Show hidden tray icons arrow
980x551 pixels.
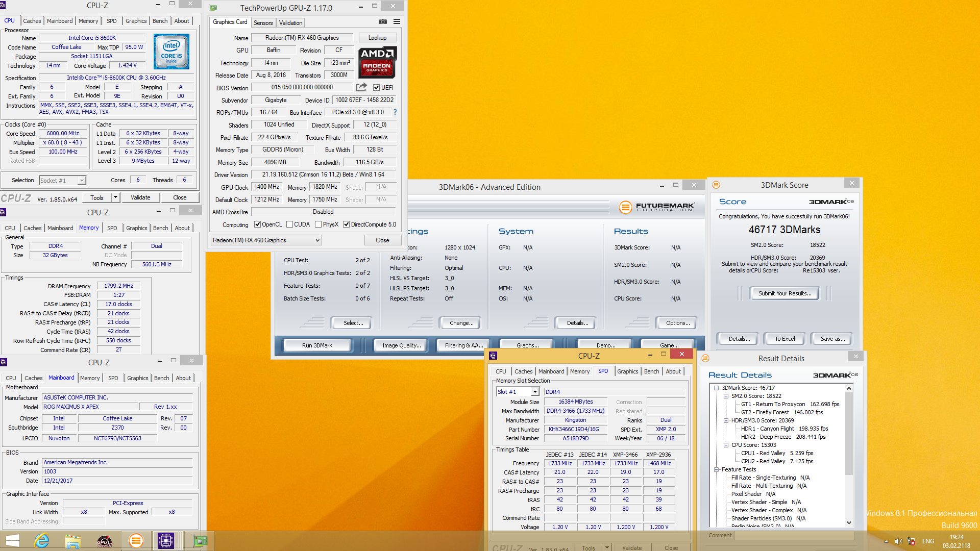click(886, 541)
